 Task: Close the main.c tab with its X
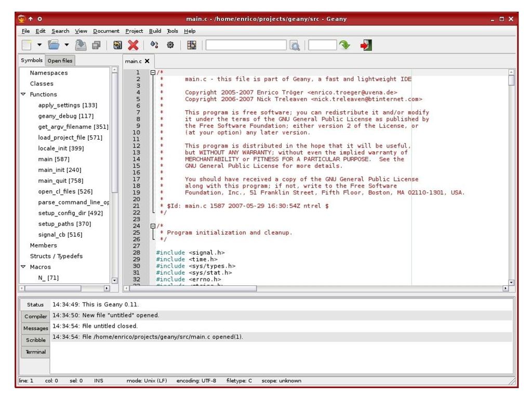(x=147, y=61)
